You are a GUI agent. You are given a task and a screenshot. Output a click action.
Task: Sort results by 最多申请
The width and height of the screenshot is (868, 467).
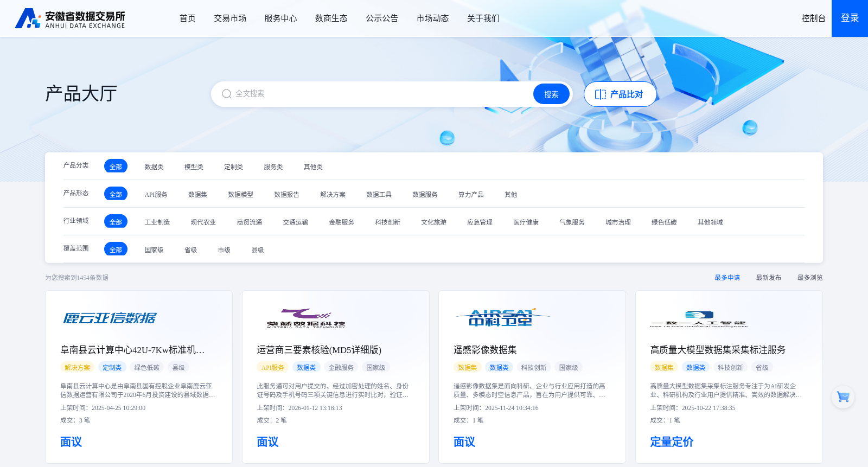coord(727,278)
